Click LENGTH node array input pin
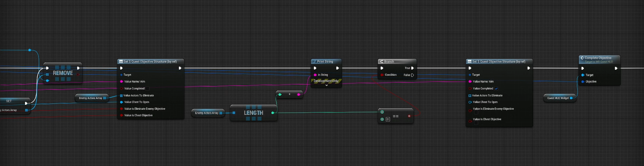 (234, 113)
